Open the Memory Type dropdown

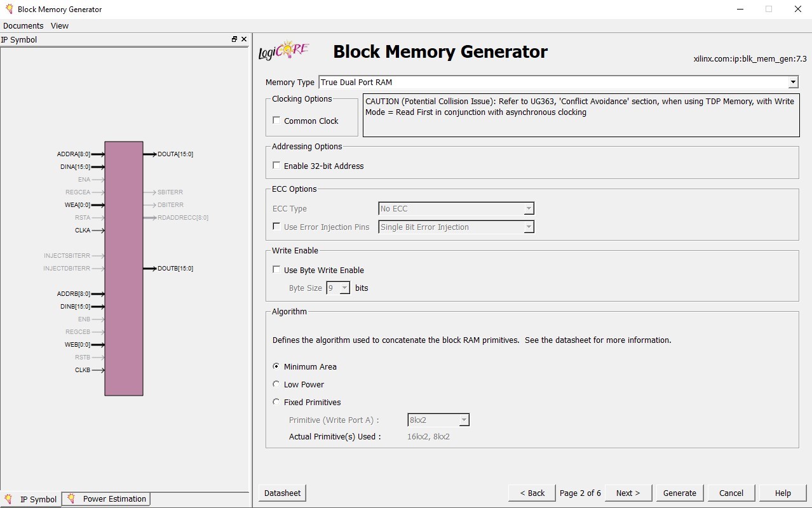[792, 82]
